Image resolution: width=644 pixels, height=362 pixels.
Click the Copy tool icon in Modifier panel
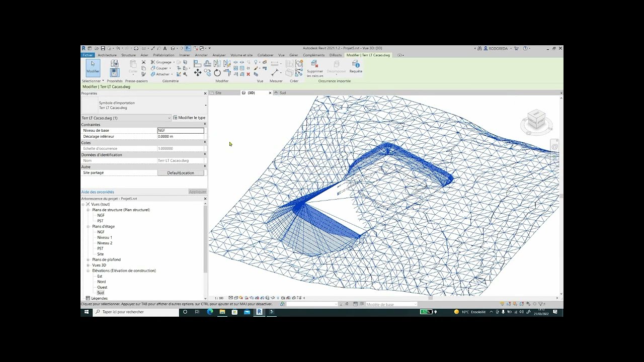click(x=207, y=73)
